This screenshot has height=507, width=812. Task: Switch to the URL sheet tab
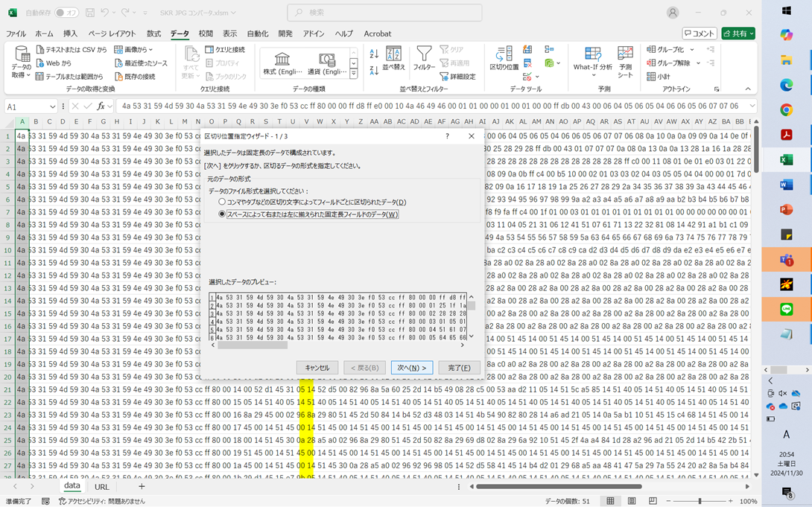coord(102,487)
